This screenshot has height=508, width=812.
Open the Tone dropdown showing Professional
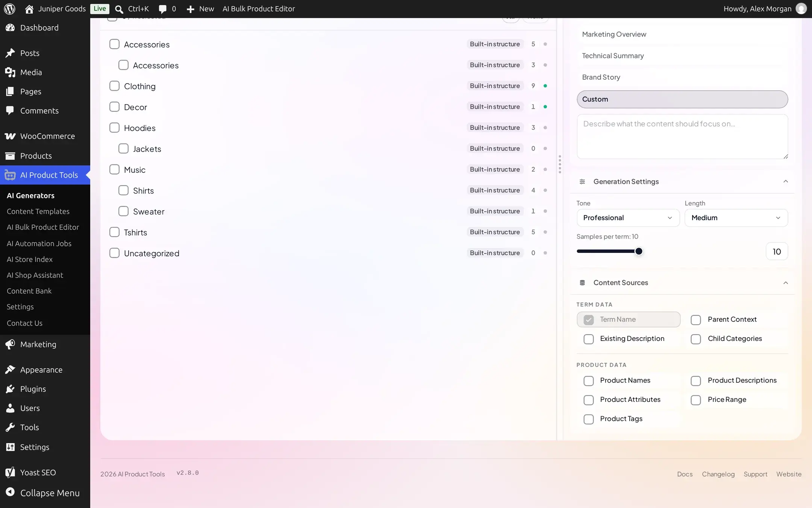(628, 218)
